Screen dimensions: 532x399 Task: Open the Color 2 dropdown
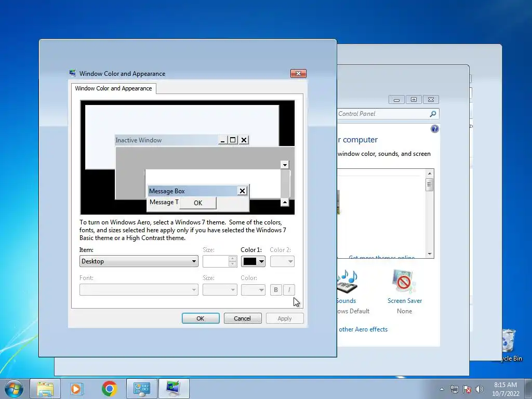click(282, 261)
